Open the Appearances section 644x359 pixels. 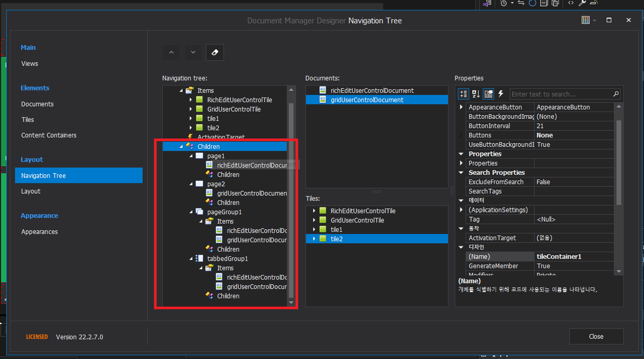click(x=39, y=231)
